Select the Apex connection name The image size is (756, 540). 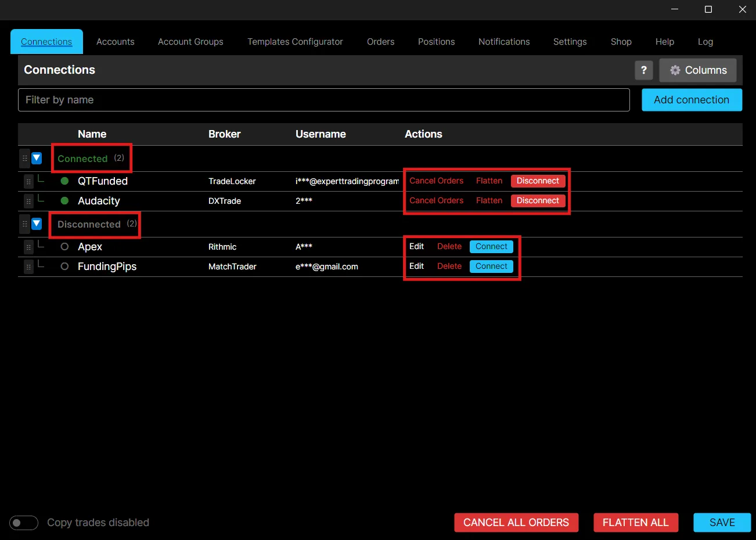pos(90,247)
